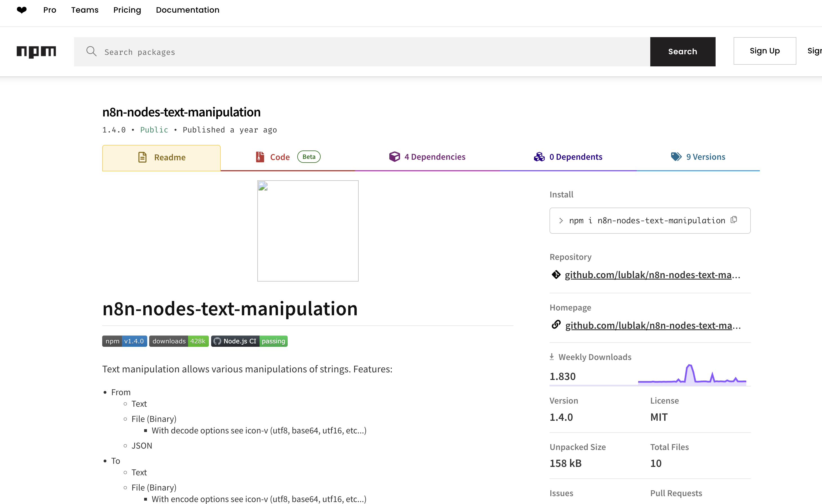
Task: Open the Documentation menu item
Action: pos(187,10)
